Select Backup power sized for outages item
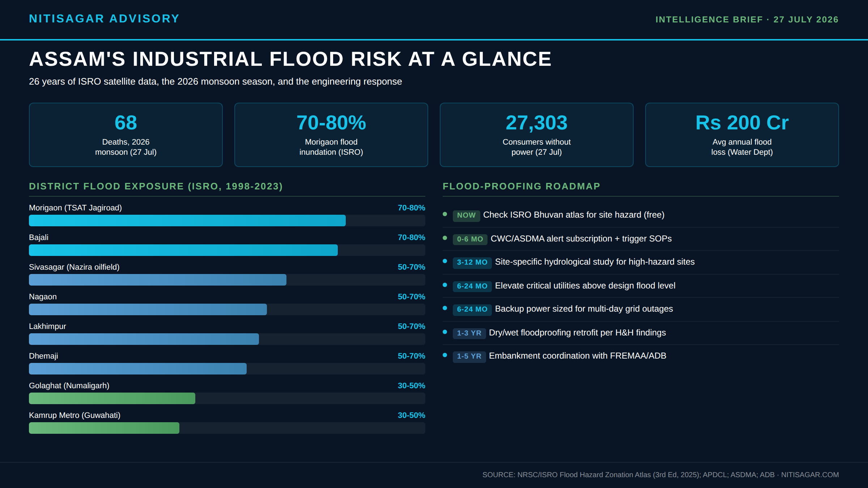The width and height of the screenshot is (868, 488). (x=584, y=309)
